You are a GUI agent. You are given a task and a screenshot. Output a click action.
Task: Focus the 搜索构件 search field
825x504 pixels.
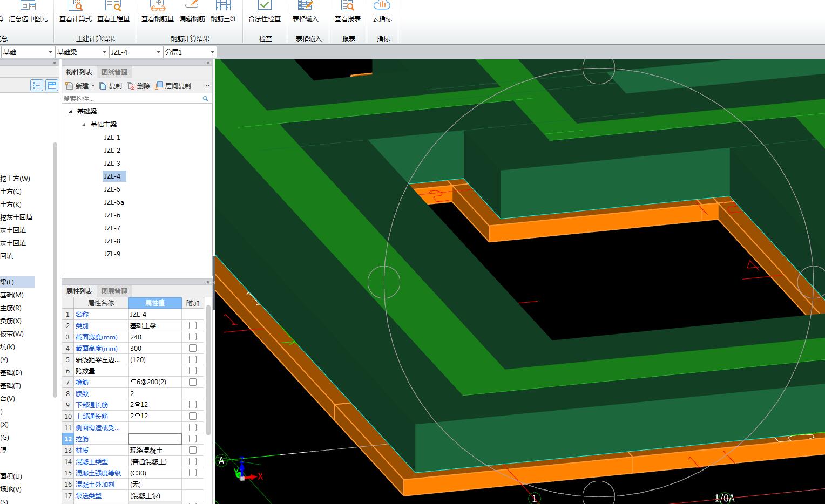click(132, 98)
